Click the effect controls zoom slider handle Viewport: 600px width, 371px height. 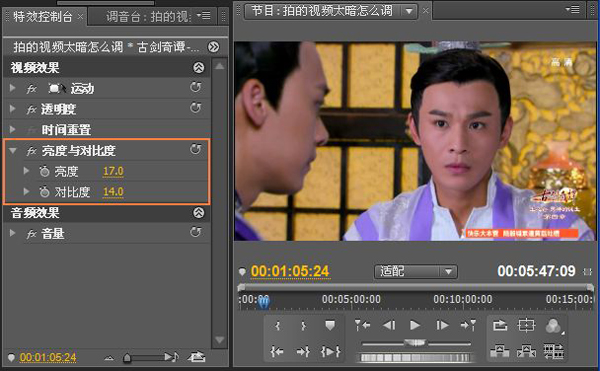[x=127, y=358]
